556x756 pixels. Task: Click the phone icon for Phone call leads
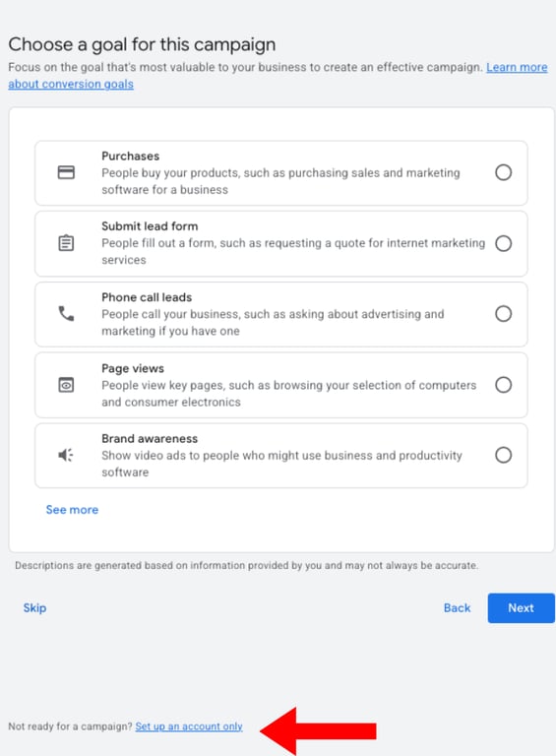(66, 314)
